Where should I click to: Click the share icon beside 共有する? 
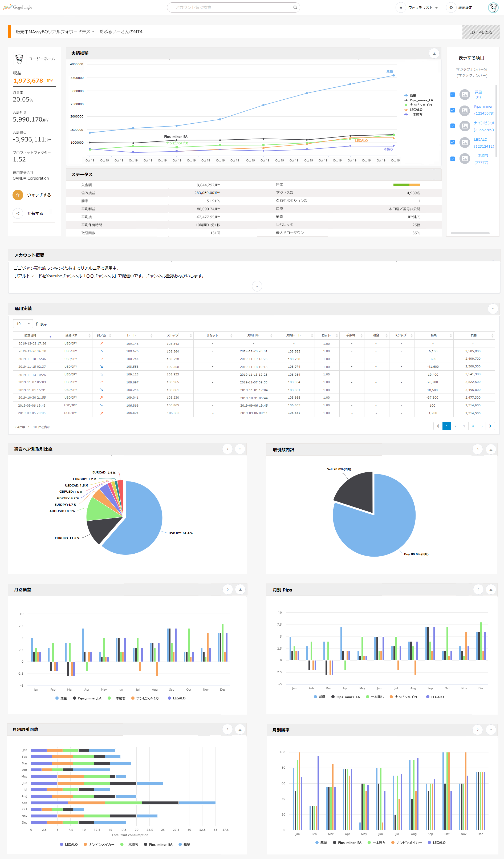click(x=18, y=213)
